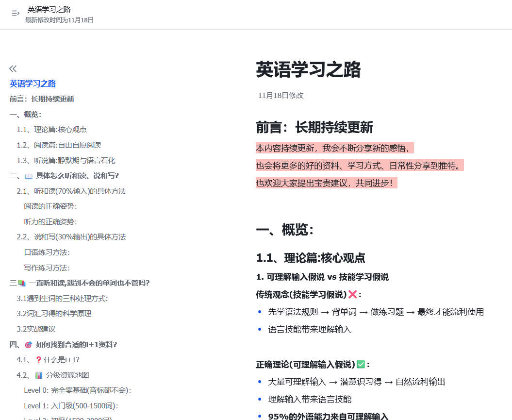
Task: Click bold bullet 95%的外语能力来自可理解输入
Action: [x=328, y=416]
